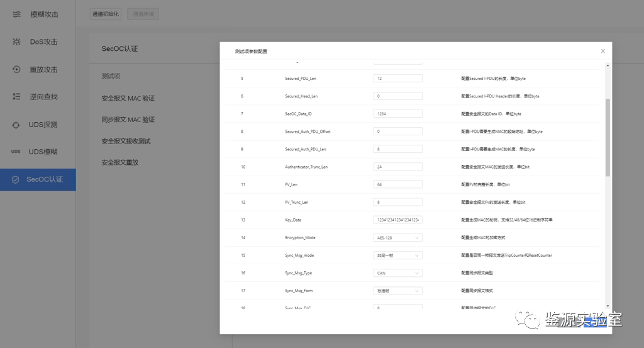Screen dimensions: 644x348
Task: Click the 逆向查找 list-sort icon
Action: click(16, 96)
